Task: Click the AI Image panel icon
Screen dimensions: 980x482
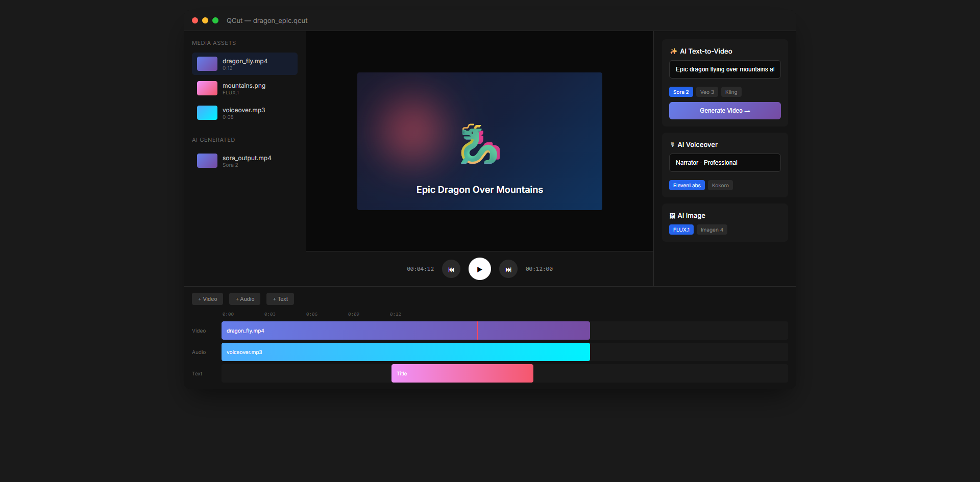Action: point(672,215)
